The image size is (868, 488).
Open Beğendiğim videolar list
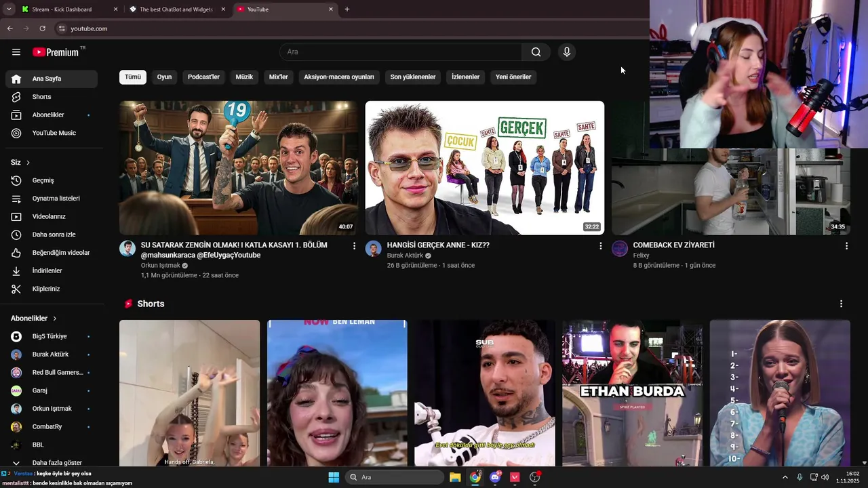(x=52, y=253)
